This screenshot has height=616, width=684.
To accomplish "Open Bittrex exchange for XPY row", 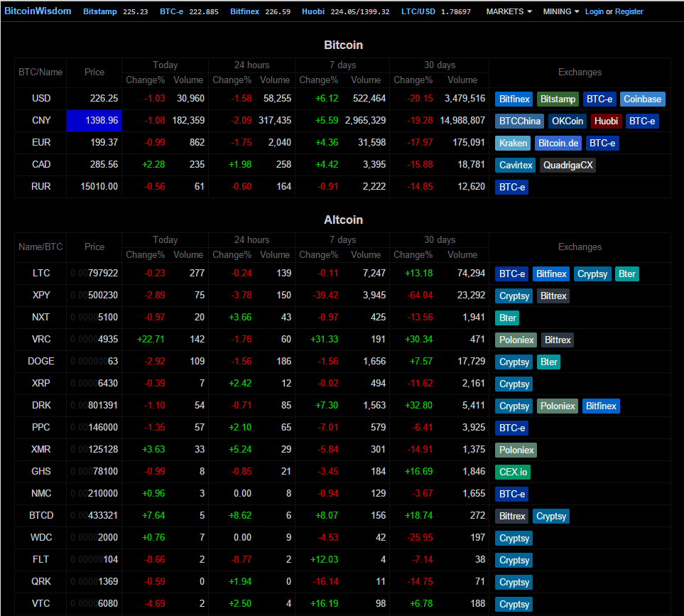I will tap(553, 296).
